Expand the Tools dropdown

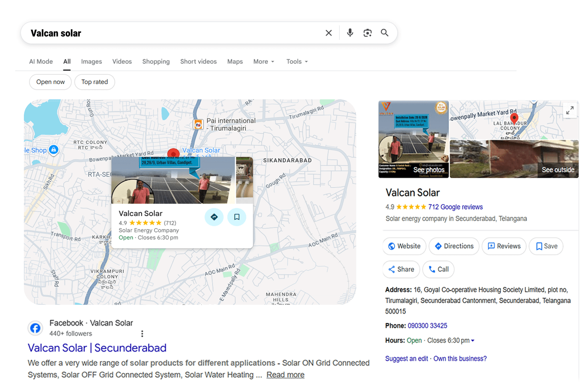[x=297, y=61]
